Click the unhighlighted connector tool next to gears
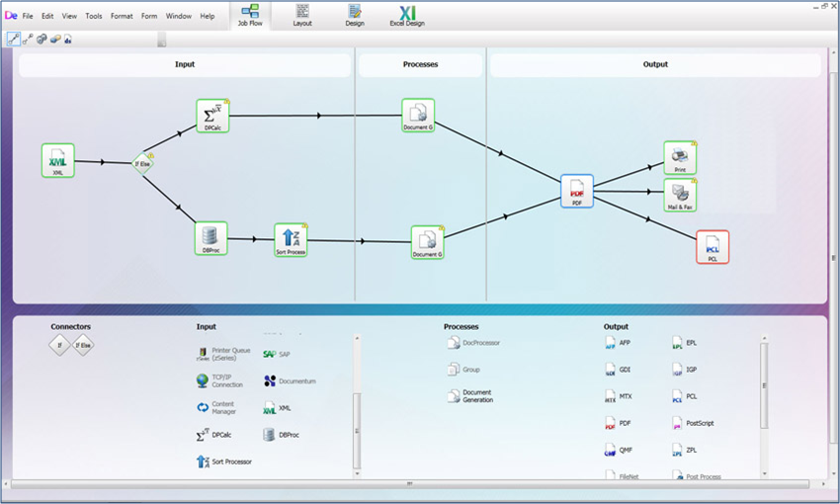This screenshot has width=840, height=504. coord(28,40)
